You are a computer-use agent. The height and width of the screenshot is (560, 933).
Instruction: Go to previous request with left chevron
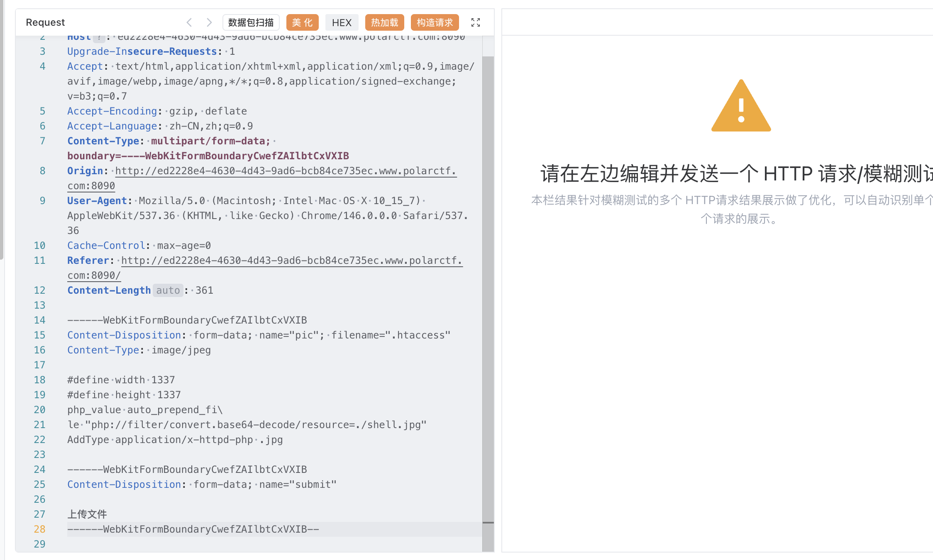point(189,22)
